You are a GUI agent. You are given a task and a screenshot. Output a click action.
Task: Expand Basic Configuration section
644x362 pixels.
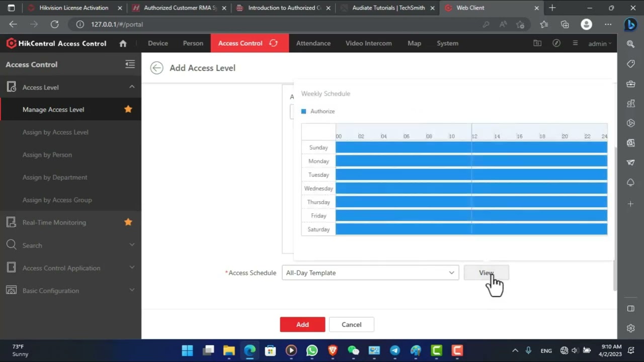(x=132, y=290)
